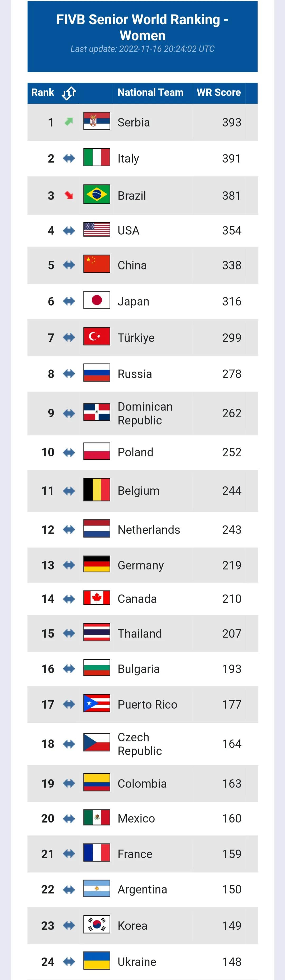Click the Türkiye flag icon
Image resolution: width=285 pixels, height=980 pixels.
point(97,336)
